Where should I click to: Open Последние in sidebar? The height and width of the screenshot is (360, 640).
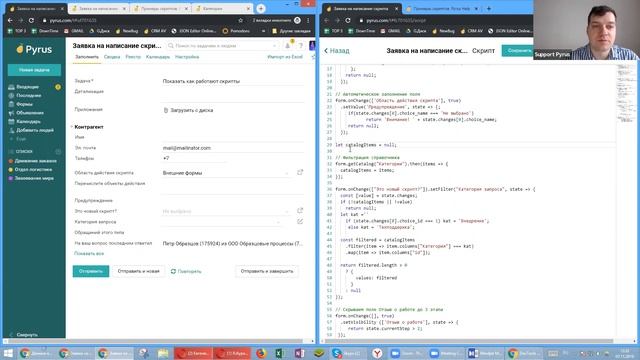[29, 96]
